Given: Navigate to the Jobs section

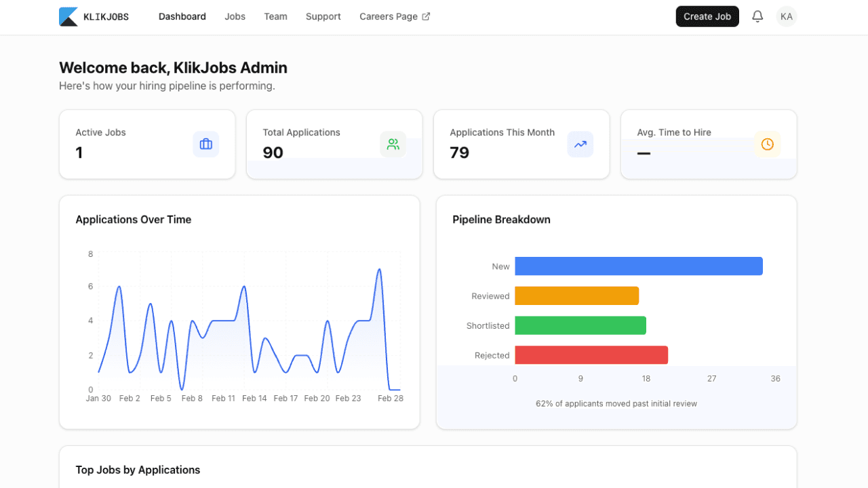Looking at the screenshot, I should pyautogui.click(x=235, y=16).
